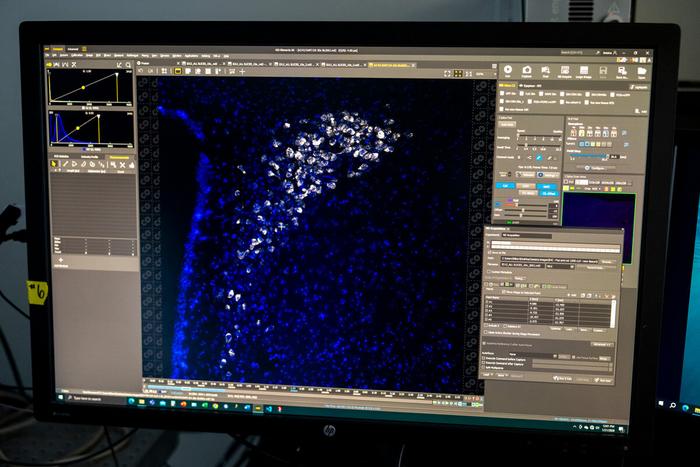
Task: Open the file format dropdown beside filename
Action: tap(560, 266)
